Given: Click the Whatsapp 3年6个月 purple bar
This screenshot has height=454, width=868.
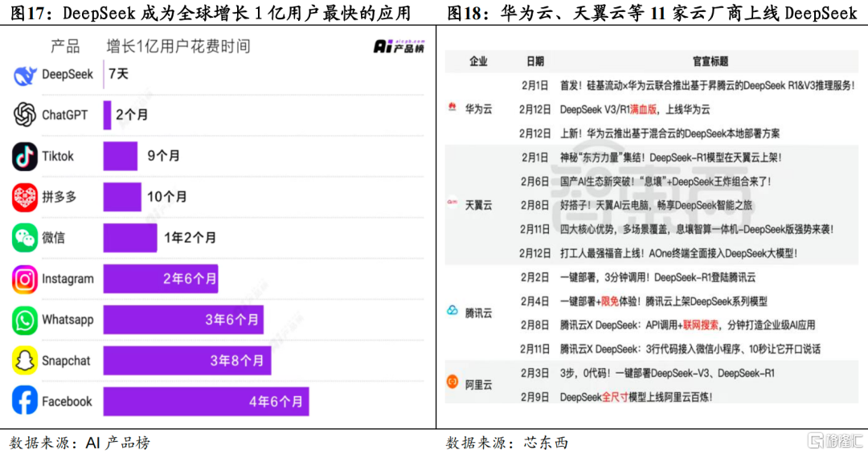Looking at the screenshot, I should click(183, 320).
